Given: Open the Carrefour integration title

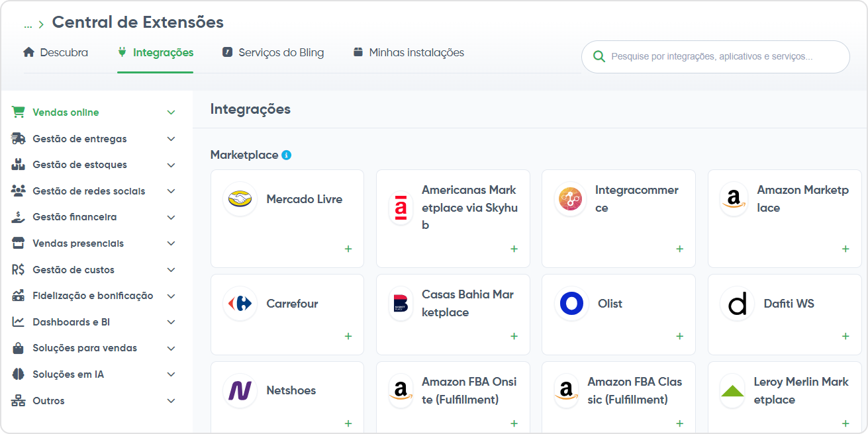Looking at the screenshot, I should (292, 304).
